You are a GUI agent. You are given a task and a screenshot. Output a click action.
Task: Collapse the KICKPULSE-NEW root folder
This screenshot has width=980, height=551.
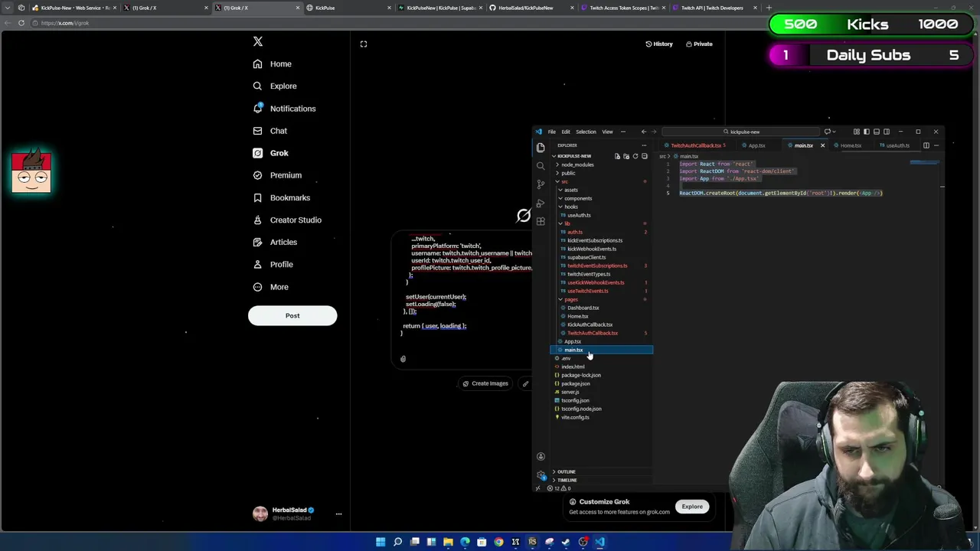(573, 156)
